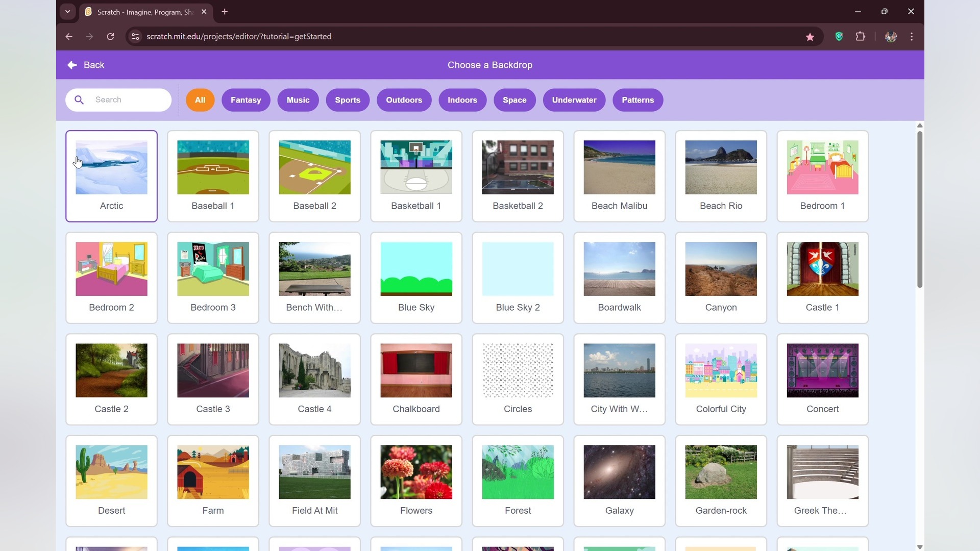Close the Scratch browser tab
The width and height of the screenshot is (980, 551).
pos(204,12)
